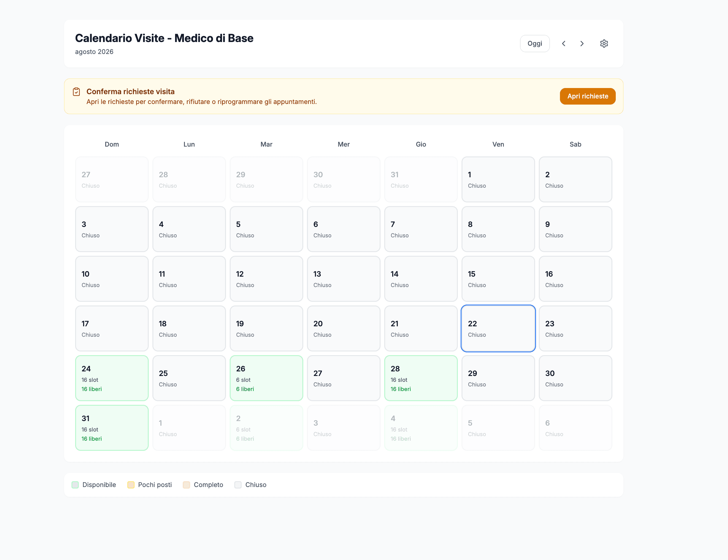Select closed day 25 August
The image size is (728, 560).
[x=189, y=378]
